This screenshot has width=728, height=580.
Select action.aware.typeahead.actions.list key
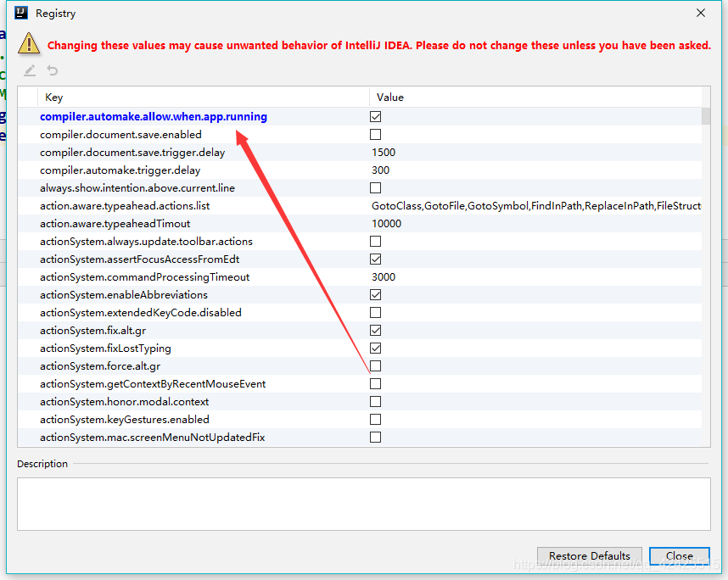click(x=125, y=206)
